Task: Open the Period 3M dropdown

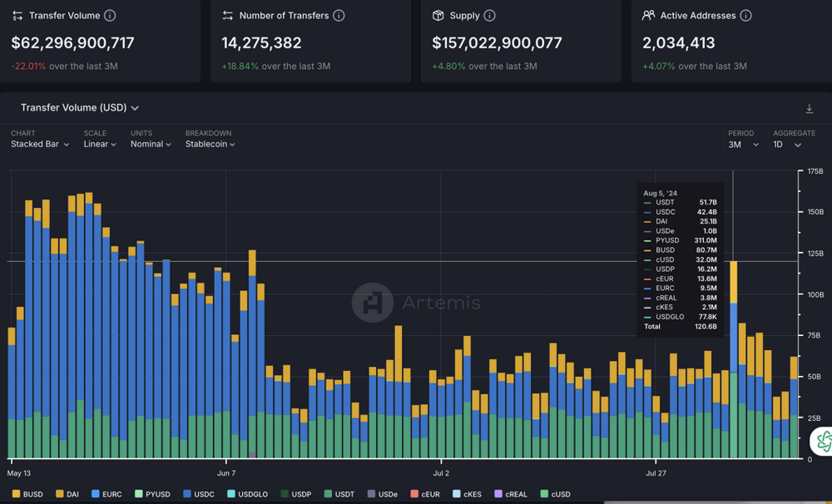Action: [x=742, y=144]
